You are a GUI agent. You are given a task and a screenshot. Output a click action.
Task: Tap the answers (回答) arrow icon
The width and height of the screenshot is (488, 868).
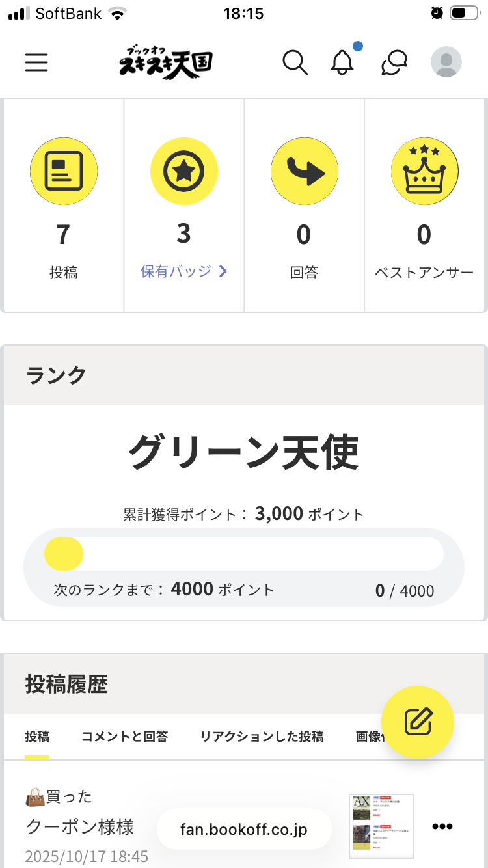click(305, 171)
